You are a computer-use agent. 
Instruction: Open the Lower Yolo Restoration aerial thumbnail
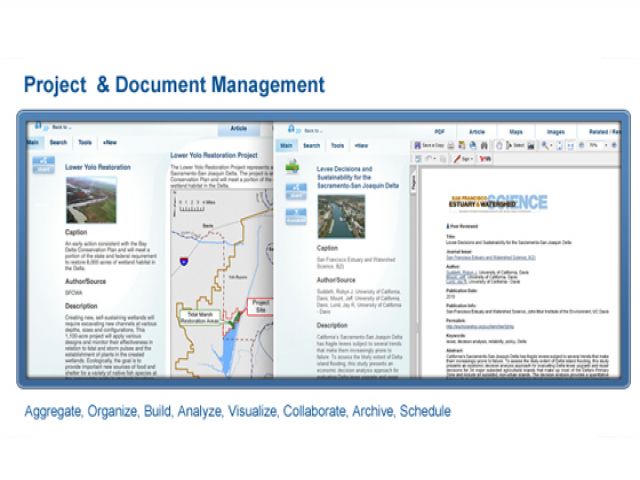(x=91, y=200)
